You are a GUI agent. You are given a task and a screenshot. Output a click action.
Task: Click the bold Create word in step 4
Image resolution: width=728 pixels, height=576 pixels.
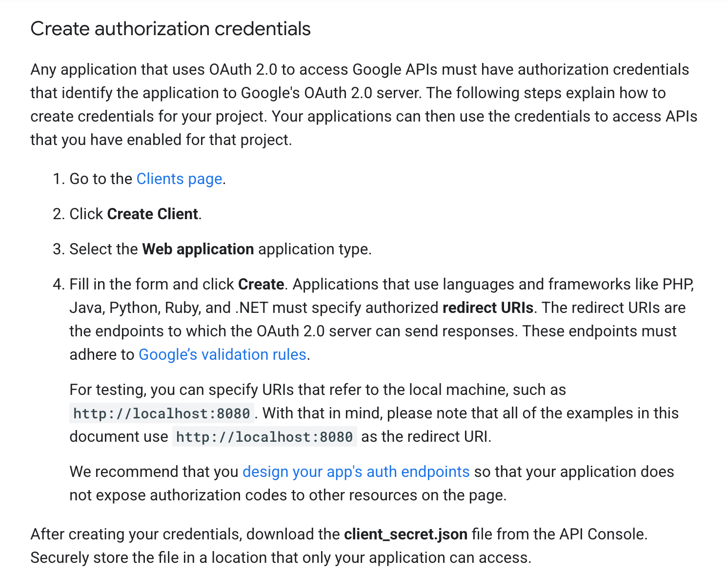tap(261, 284)
